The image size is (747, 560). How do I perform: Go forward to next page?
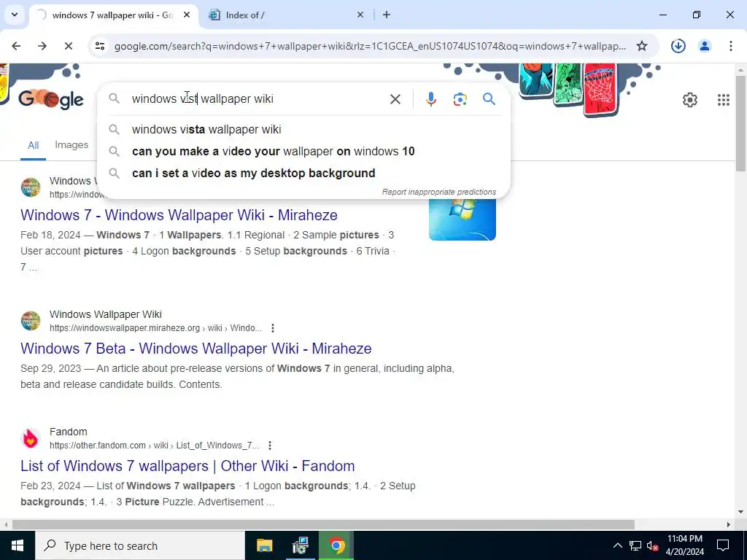(42, 46)
